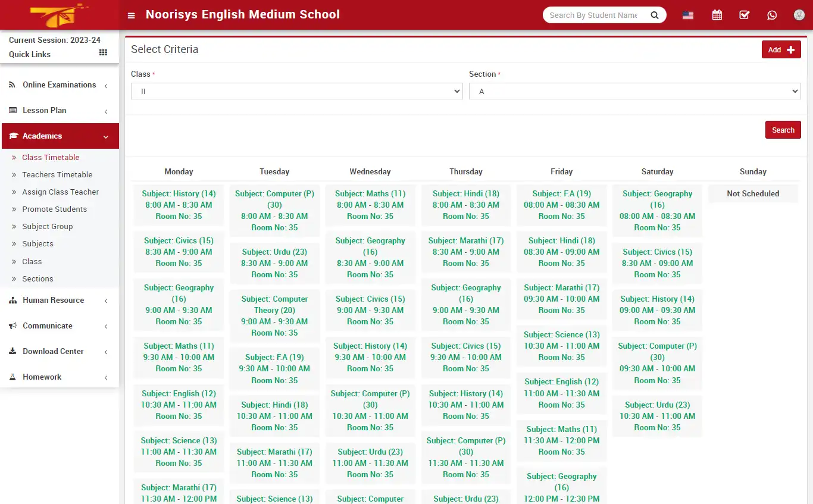
Task: Select the US flag language icon
Action: (x=687, y=14)
